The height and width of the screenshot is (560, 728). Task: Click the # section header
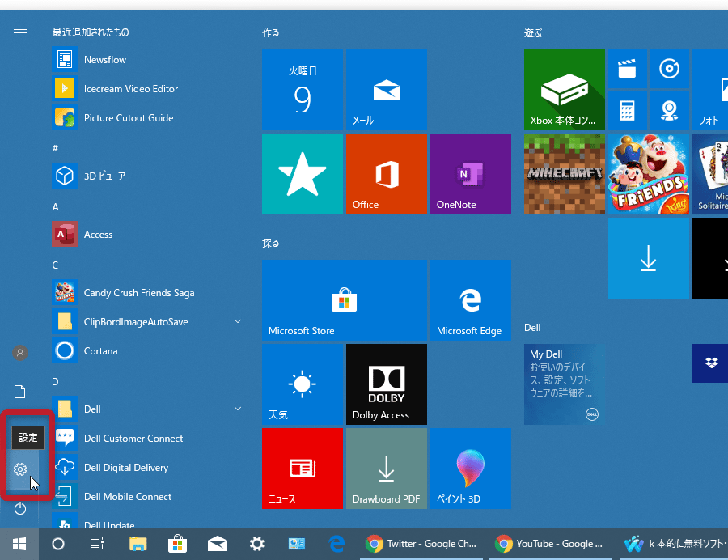(x=55, y=148)
